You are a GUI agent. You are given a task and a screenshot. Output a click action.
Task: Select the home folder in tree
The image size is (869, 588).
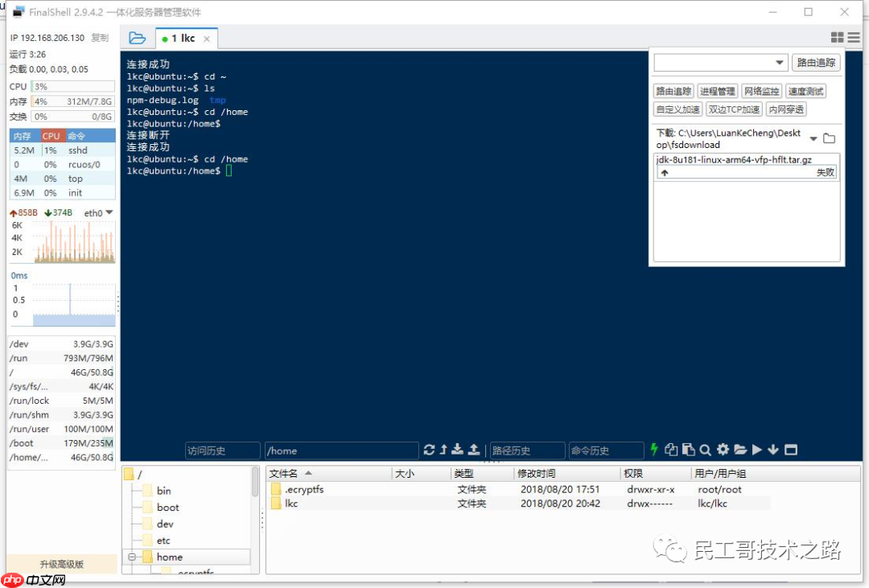(163, 557)
